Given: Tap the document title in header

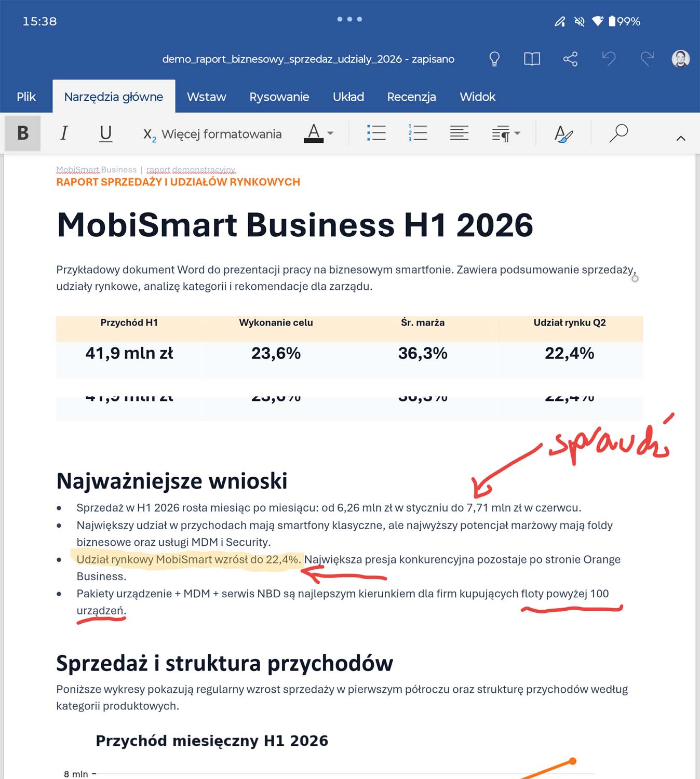Looking at the screenshot, I should 308,59.
